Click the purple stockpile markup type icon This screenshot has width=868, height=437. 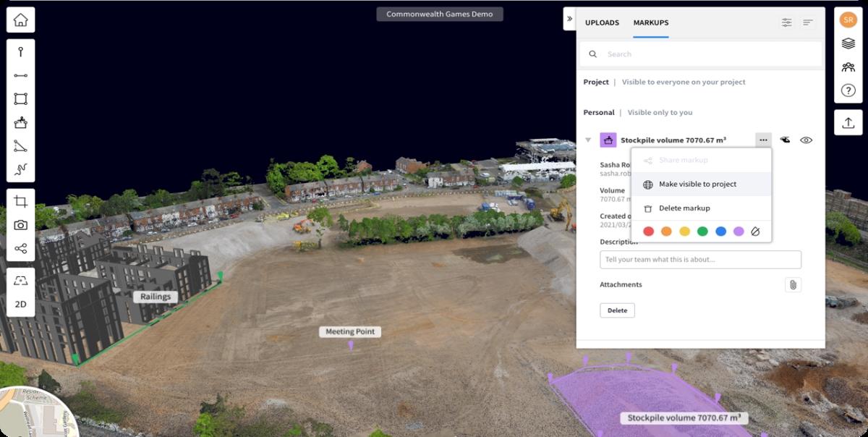click(608, 140)
